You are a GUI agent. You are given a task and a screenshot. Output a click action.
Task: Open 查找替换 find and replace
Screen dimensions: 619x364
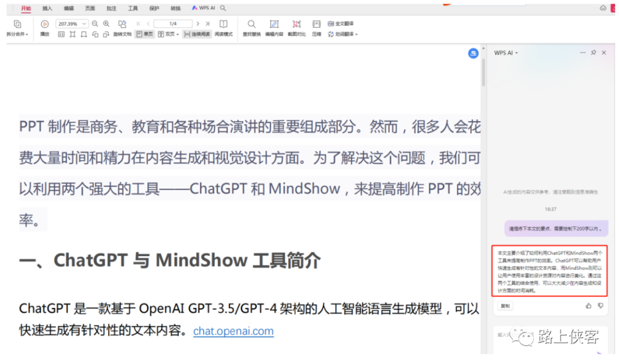click(x=252, y=29)
